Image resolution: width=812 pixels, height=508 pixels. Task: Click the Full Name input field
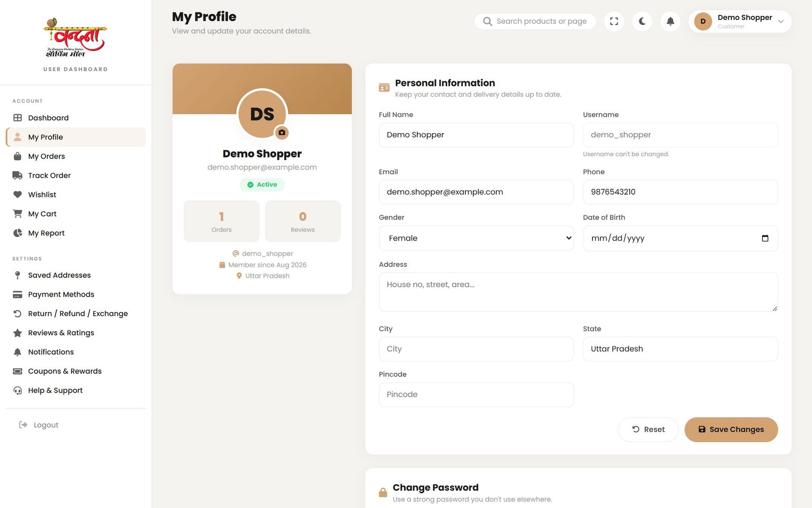(476, 135)
